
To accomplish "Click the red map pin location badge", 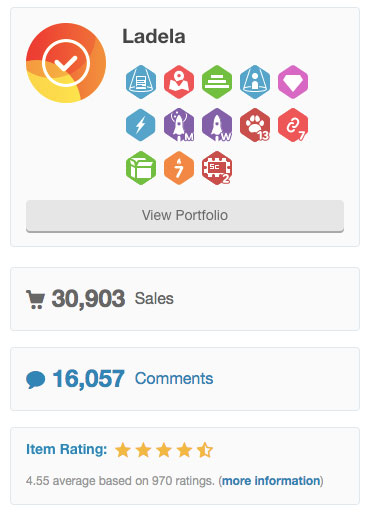I will [x=179, y=82].
